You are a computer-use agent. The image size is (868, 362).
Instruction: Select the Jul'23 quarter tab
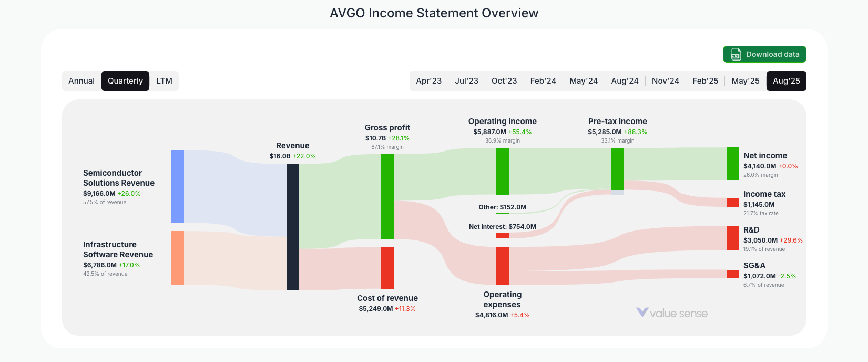point(466,81)
